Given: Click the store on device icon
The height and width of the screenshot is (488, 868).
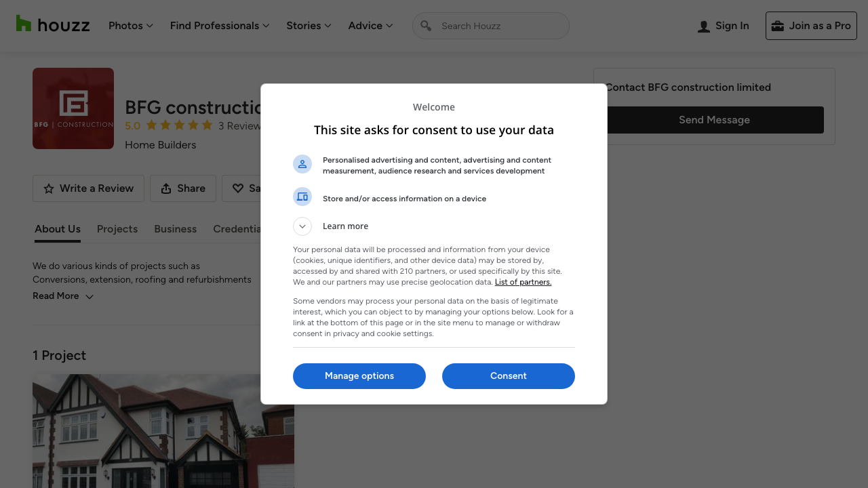Looking at the screenshot, I should (302, 197).
